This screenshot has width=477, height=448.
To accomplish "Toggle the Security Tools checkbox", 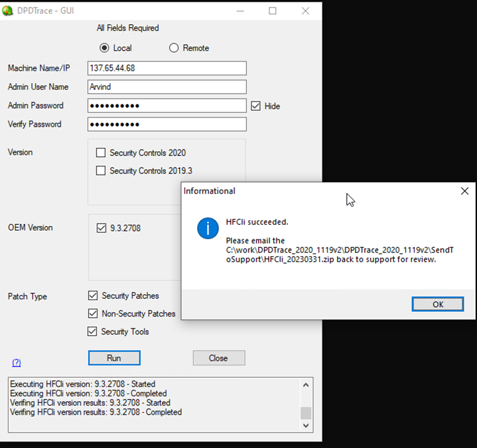I will coord(92,332).
